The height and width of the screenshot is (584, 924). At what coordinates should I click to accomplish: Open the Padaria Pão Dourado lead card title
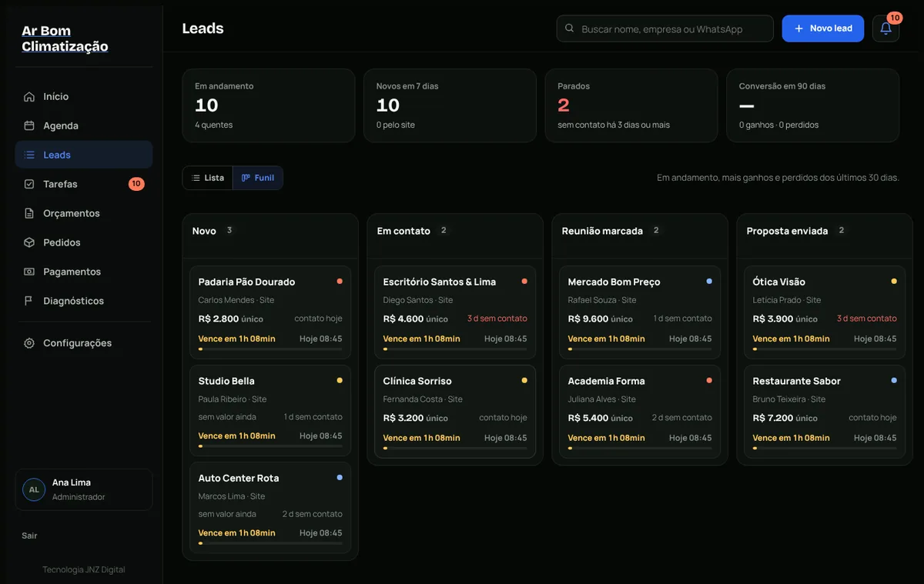pyautogui.click(x=246, y=282)
